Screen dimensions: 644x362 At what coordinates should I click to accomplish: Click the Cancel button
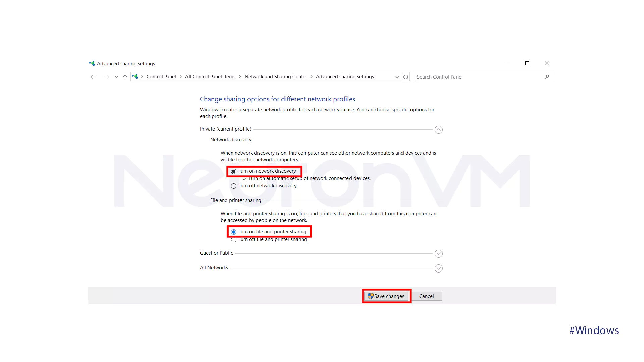pos(426,296)
